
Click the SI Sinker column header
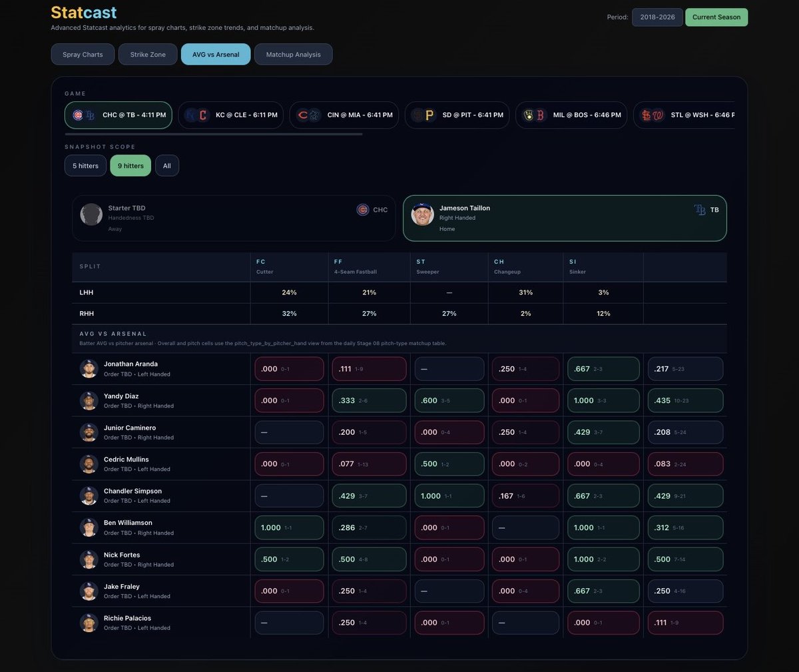tap(603, 266)
